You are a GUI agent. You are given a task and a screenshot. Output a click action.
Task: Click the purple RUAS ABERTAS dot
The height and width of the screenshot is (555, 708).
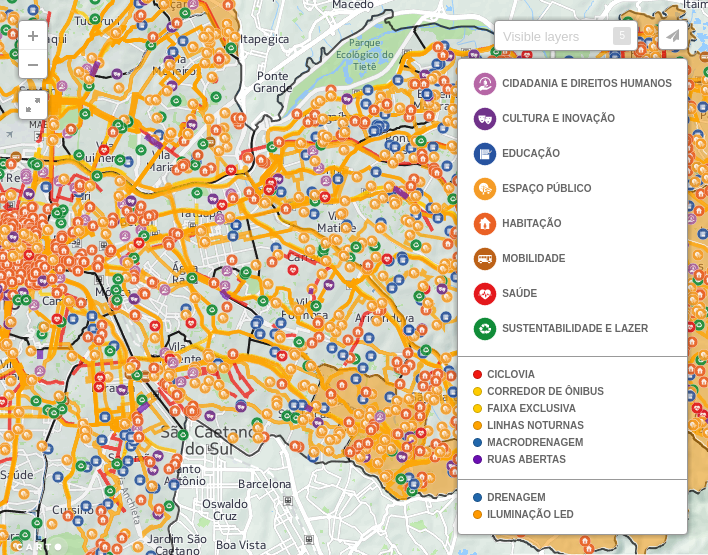click(477, 460)
